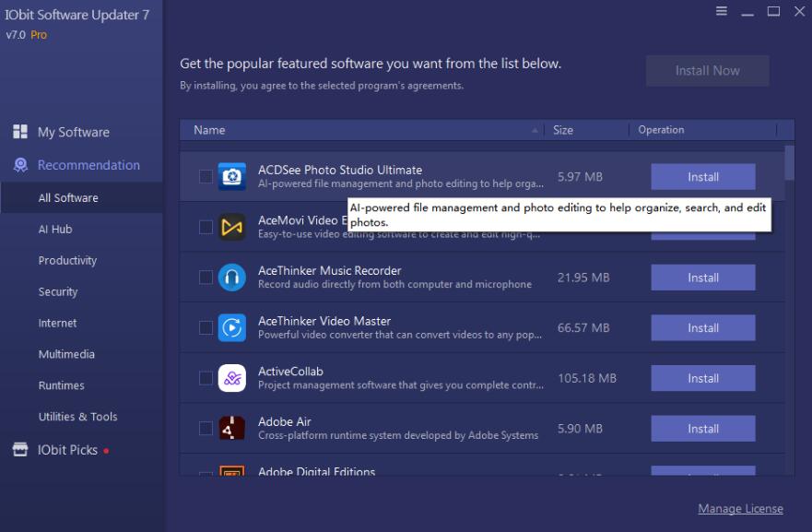Open the Manage License link

point(740,509)
